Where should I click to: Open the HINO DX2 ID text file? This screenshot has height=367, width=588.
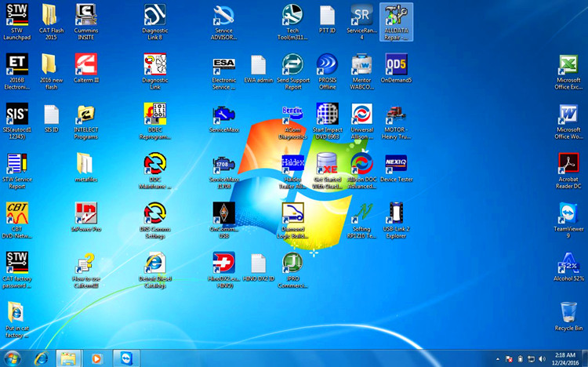click(x=259, y=267)
